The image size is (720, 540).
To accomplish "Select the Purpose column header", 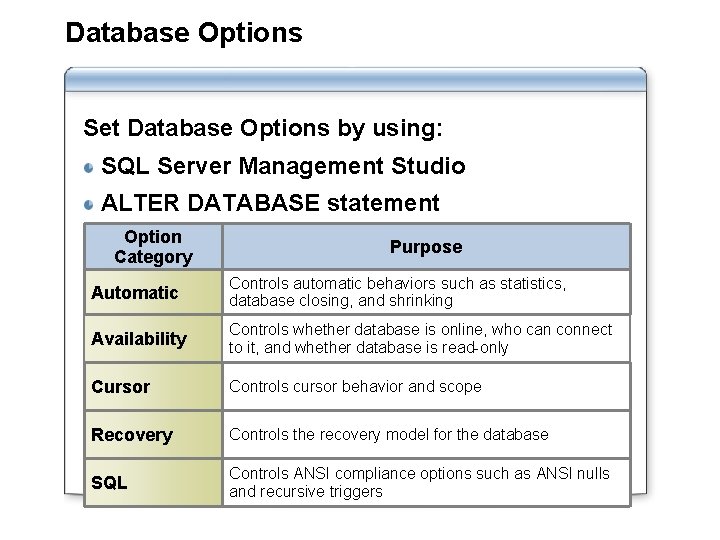I will click(x=426, y=247).
